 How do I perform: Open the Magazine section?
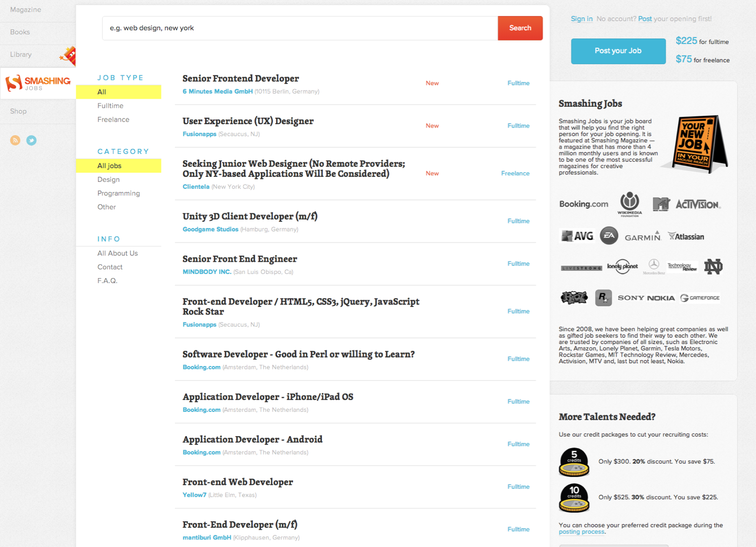pyautogui.click(x=26, y=10)
